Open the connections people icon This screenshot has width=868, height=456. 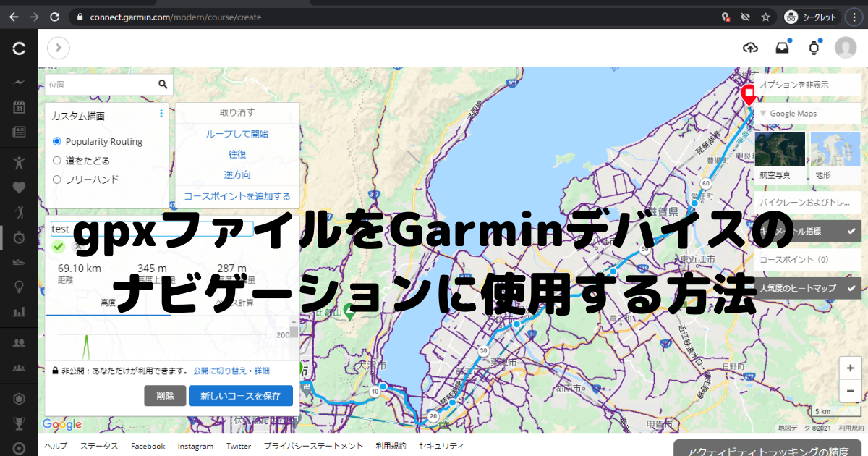point(20,342)
